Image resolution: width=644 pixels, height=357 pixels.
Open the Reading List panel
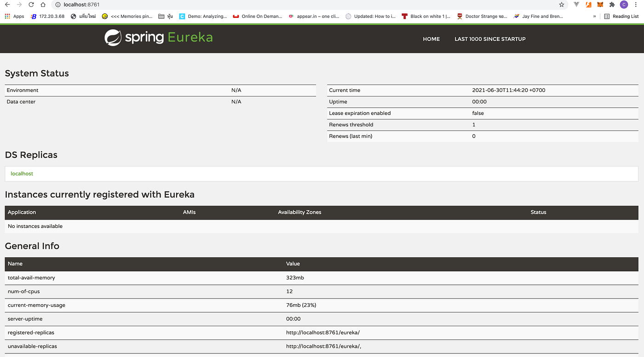pyautogui.click(x=621, y=16)
